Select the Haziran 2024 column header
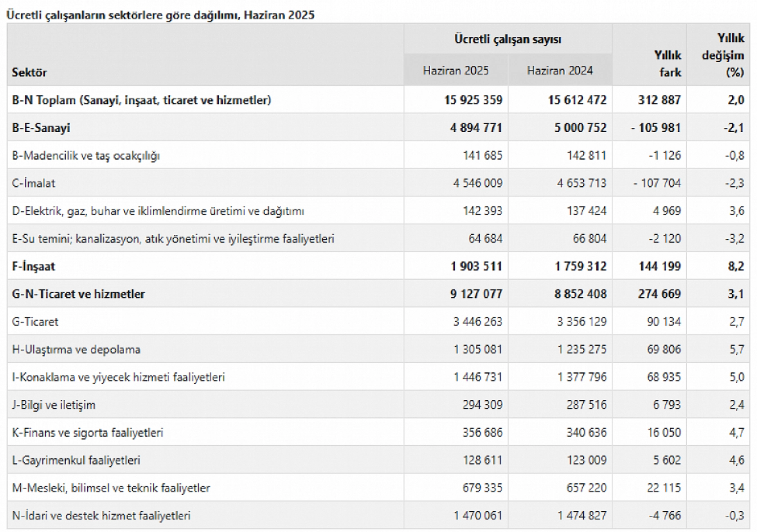This screenshot has height=532, width=757. click(559, 71)
